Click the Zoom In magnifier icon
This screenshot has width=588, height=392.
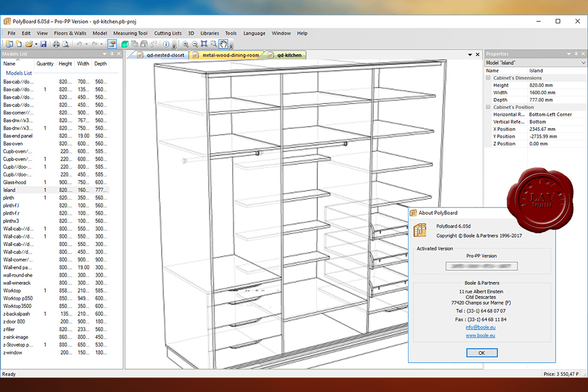[186, 44]
